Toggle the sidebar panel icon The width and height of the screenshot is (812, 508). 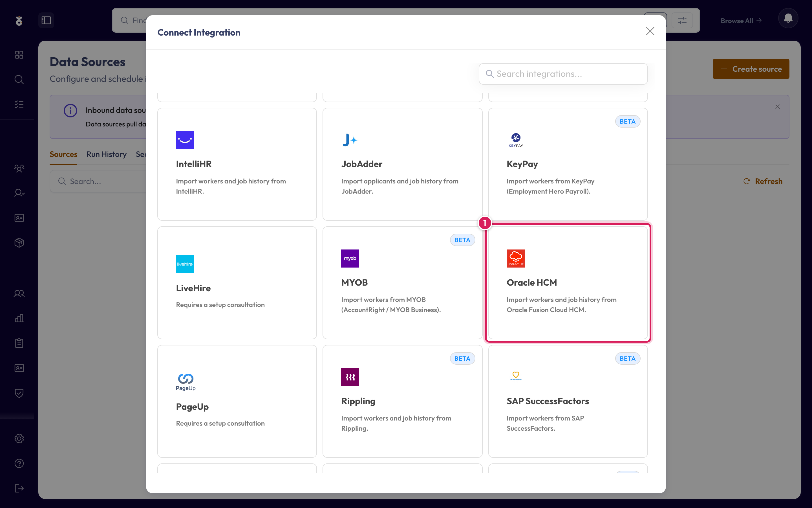point(46,20)
